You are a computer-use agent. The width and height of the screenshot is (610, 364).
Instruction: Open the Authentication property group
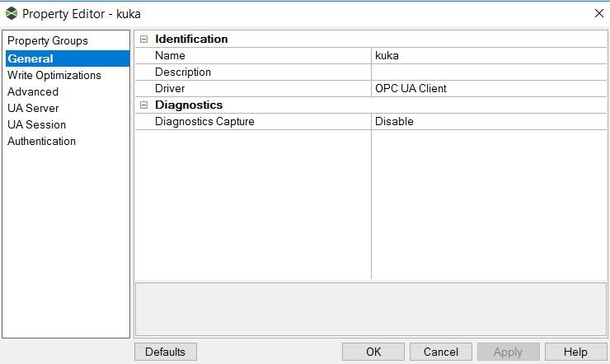coord(41,141)
